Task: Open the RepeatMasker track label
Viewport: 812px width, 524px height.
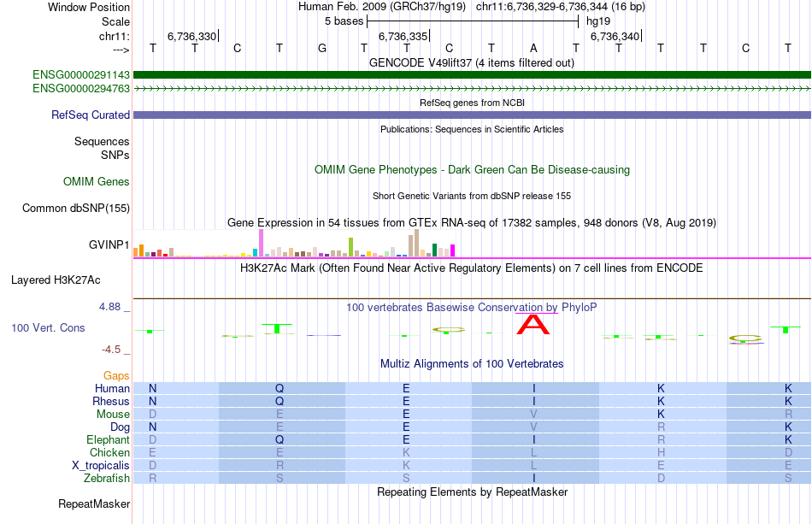Action: pos(94,503)
